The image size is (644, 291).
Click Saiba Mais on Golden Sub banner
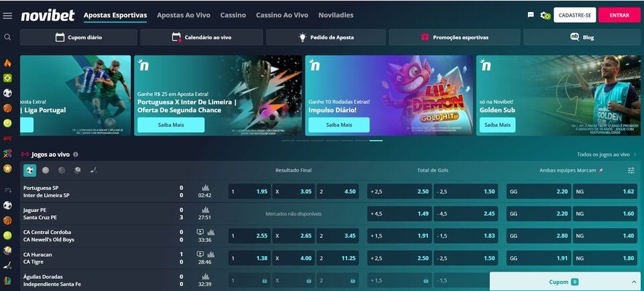(497, 125)
